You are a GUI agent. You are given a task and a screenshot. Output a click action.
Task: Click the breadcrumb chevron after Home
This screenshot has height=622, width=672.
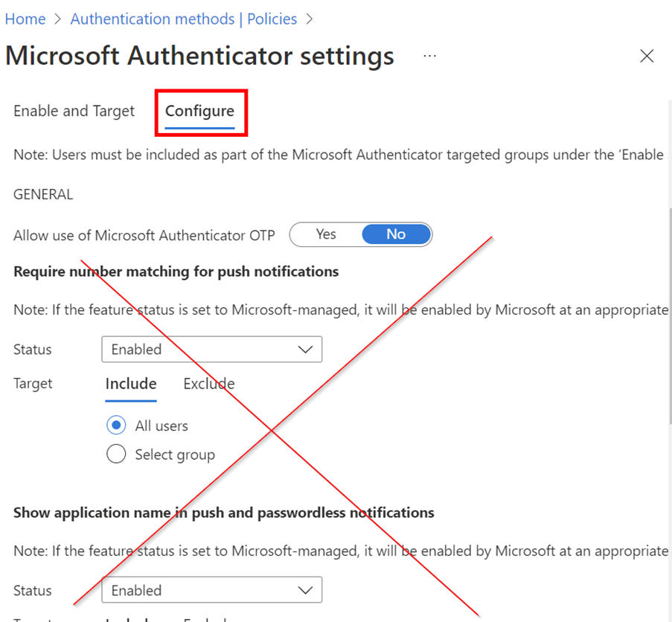(x=58, y=19)
